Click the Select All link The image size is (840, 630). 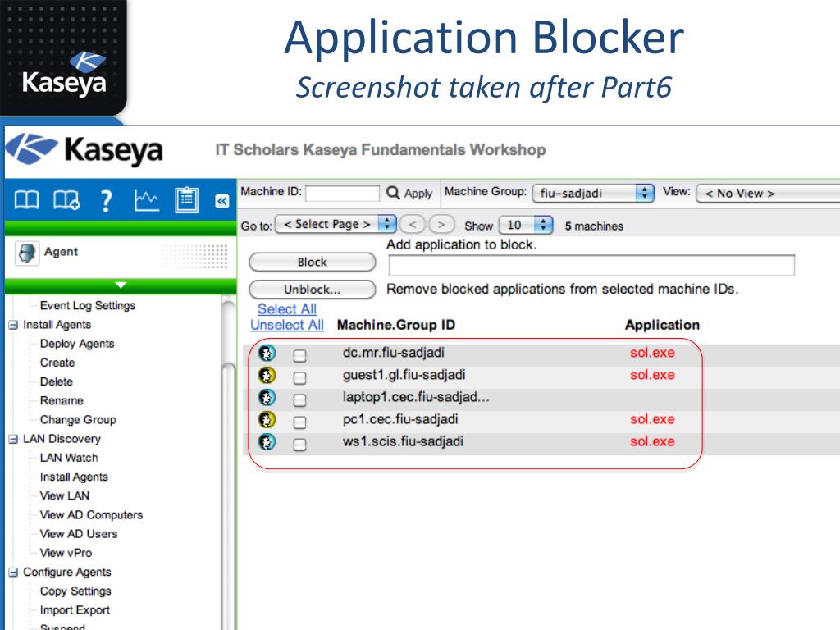[287, 309]
